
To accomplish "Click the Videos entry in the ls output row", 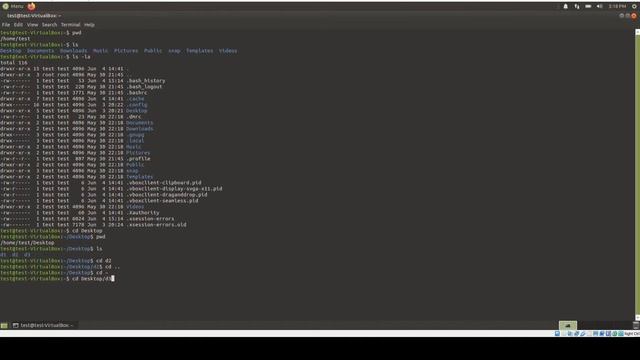I will pos(228,51).
